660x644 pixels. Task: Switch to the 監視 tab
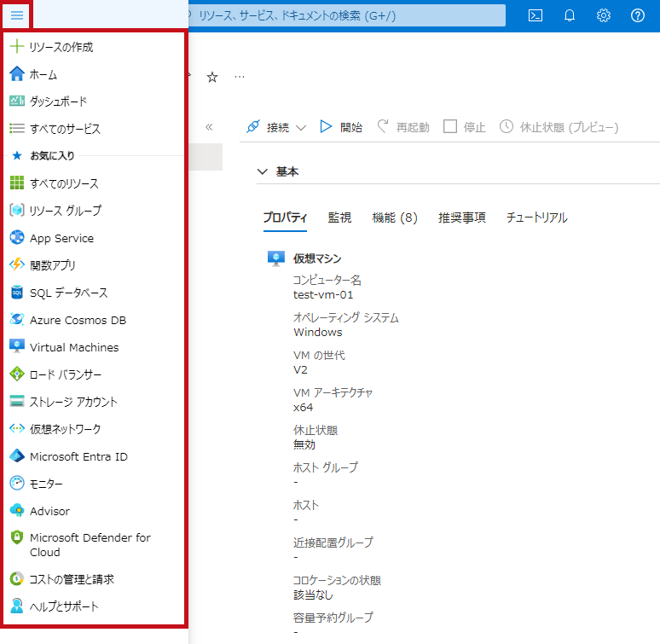coord(339,218)
